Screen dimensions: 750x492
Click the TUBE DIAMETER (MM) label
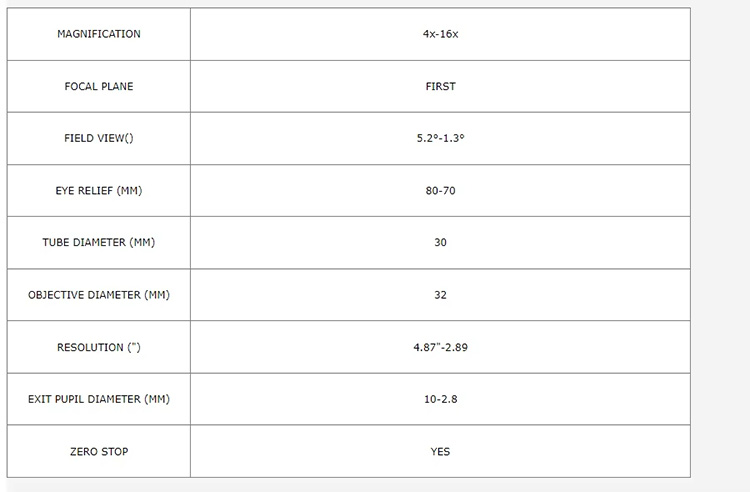coord(98,242)
